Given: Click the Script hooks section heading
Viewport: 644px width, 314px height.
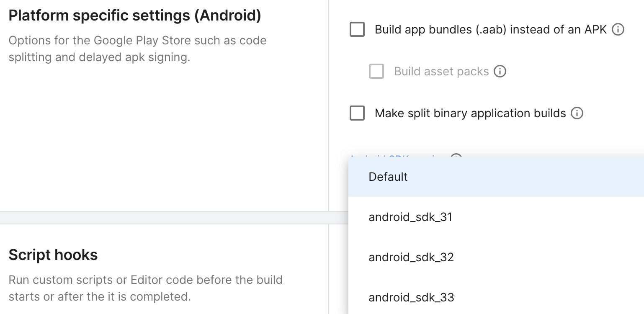Looking at the screenshot, I should (53, 255).
